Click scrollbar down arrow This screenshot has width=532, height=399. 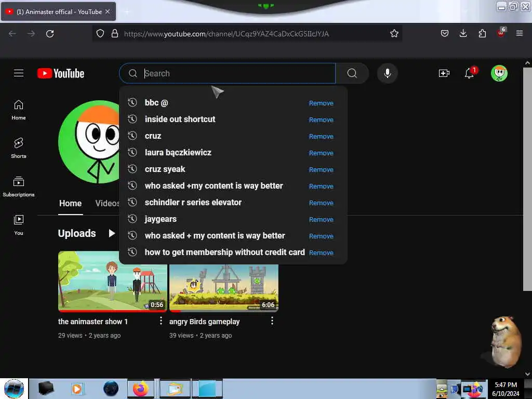point(527,374)
